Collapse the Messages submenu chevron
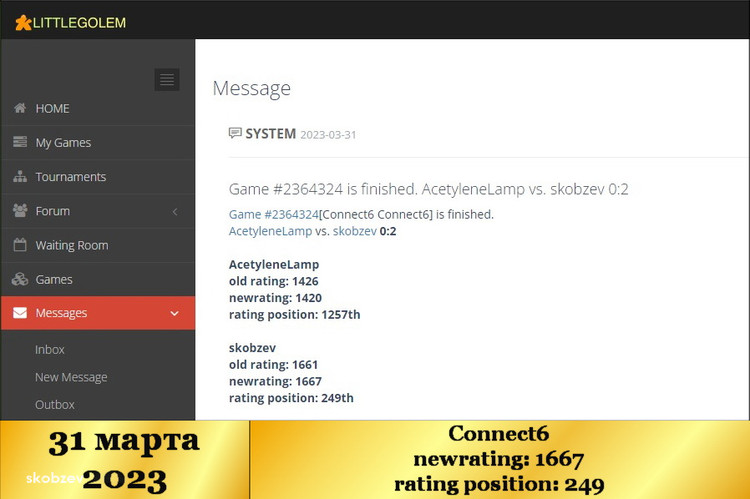 pos(175,313)
